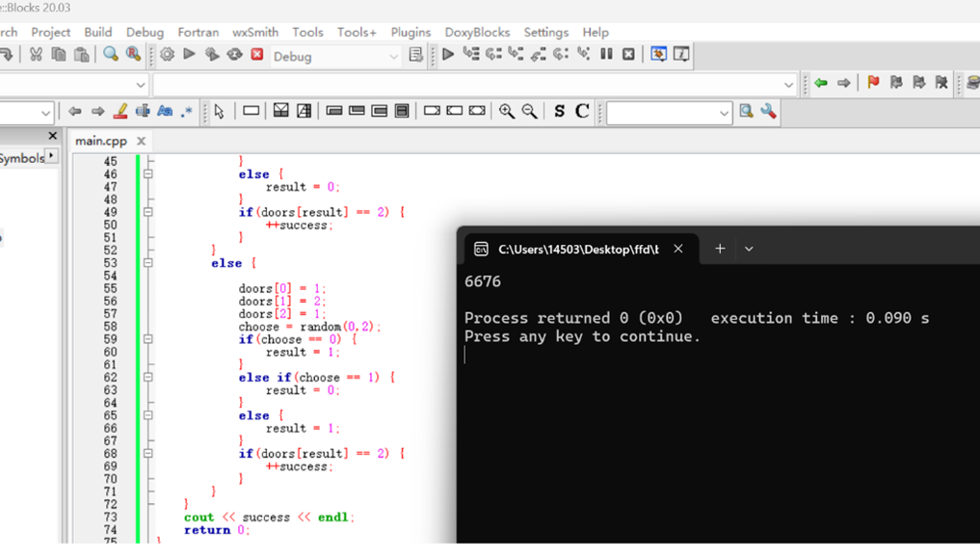
Task: Click the Step into debug icon
Action: [516, 54]
